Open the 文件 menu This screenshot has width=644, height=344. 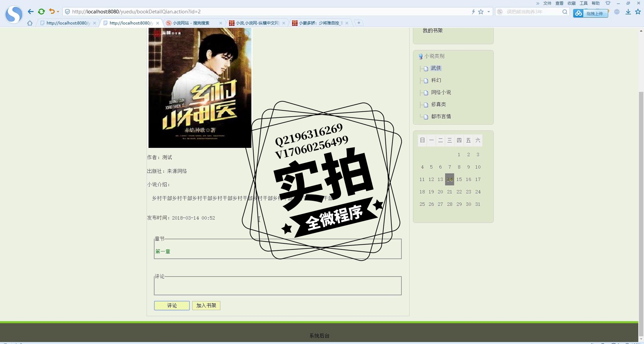click(x=547, y=3)
